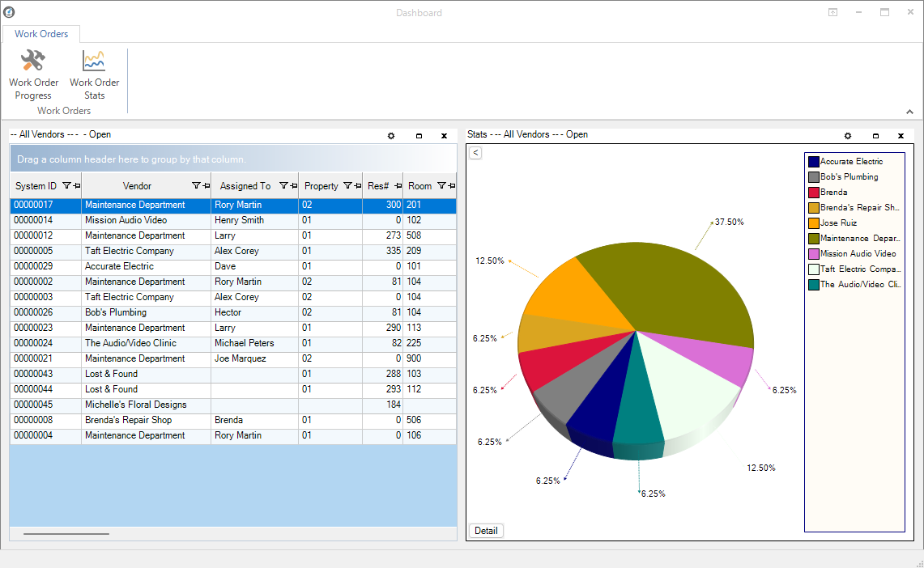Screen dimensions: 924x568
Task: Click the Detail button below the chart
Action: click(486, 530)
